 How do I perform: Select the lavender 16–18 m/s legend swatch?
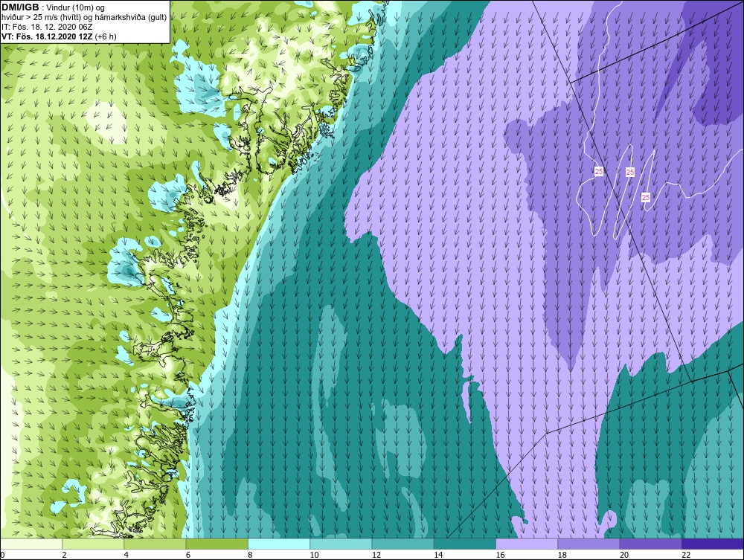(527, 544)
